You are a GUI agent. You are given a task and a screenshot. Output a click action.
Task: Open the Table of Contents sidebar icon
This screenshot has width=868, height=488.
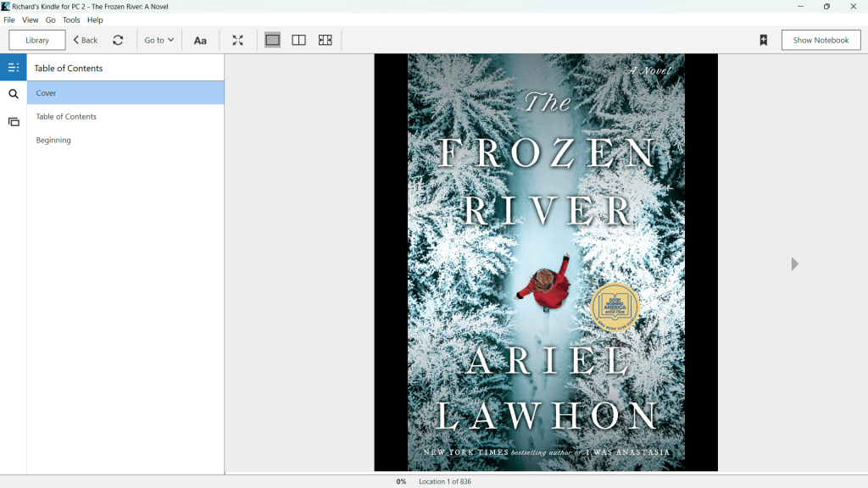point(14,68)
